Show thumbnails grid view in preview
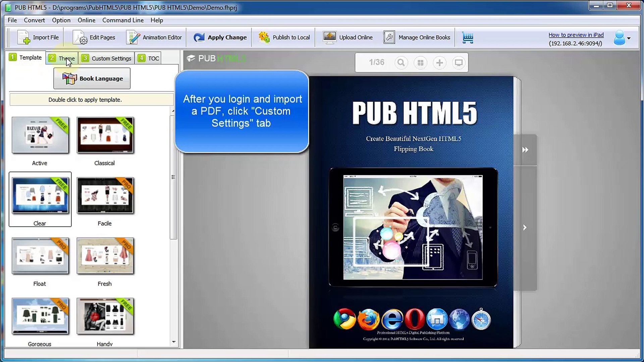This screenshot has width=644, height=362. (x=420, y=63)
